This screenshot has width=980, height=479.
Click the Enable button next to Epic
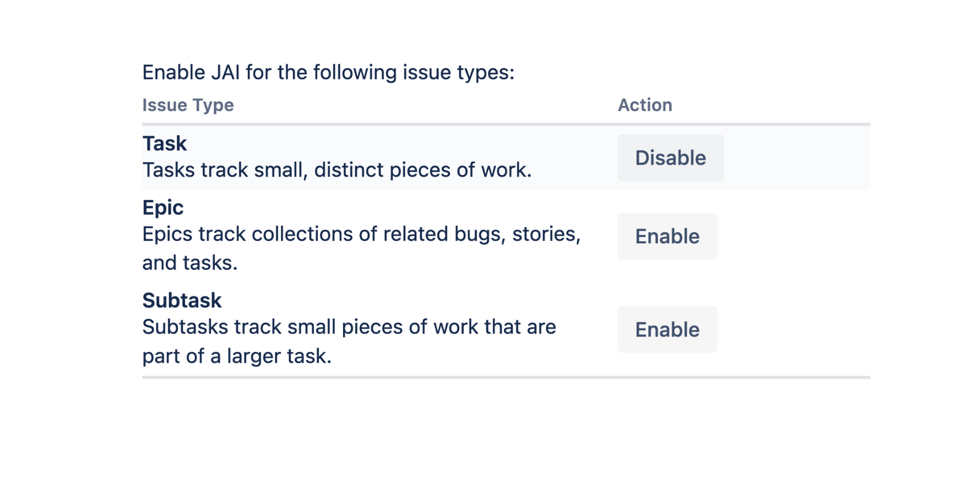click(667, 236)
